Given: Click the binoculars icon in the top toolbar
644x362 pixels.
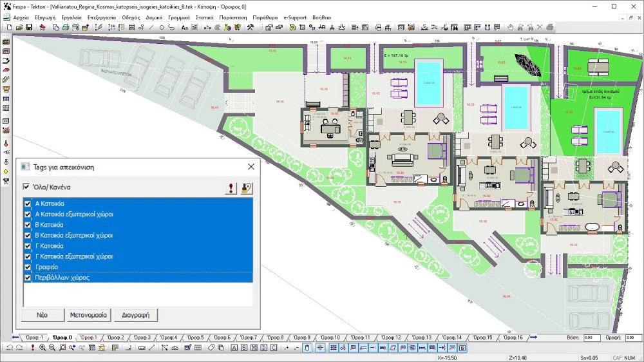Looking at the screenshot, I should [x=454, y=28].
